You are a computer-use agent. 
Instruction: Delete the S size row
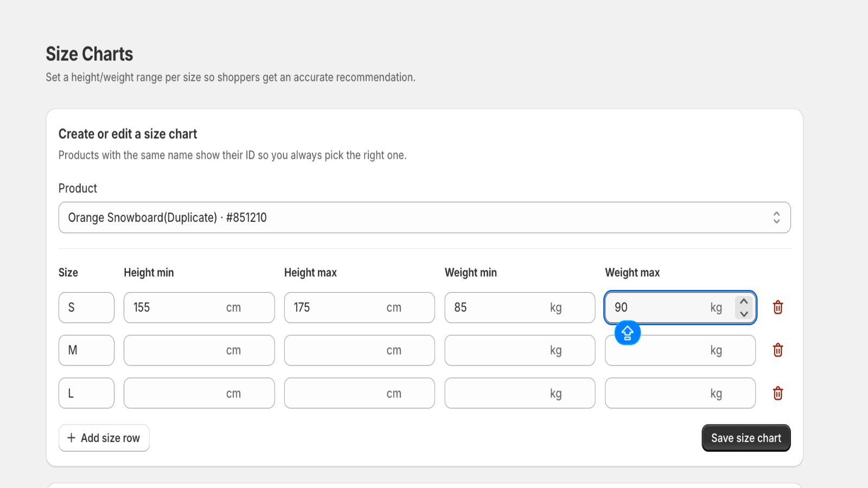click(778, 307)
